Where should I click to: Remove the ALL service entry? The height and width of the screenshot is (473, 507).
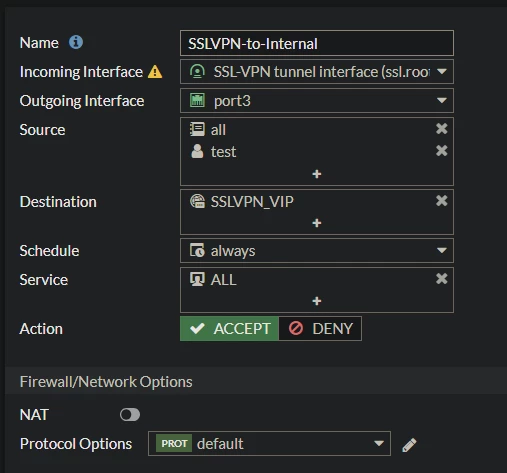pyautogui.click(x=442, y=279)
